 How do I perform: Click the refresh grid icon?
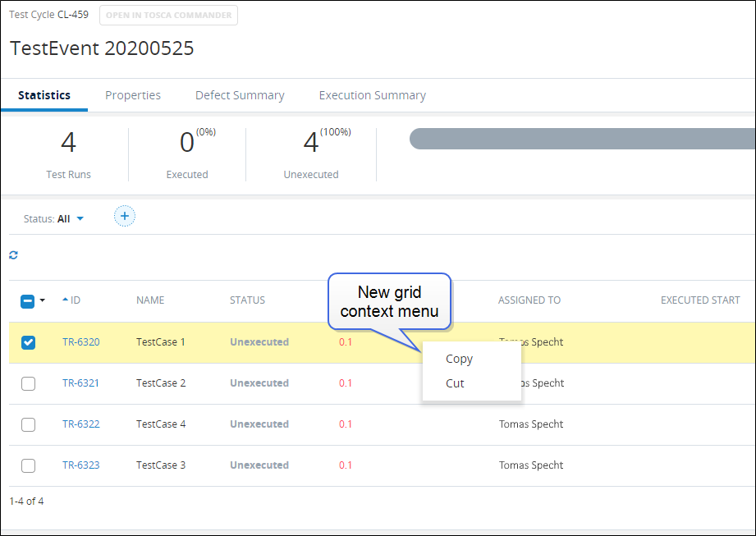click(x=13, y=255)
